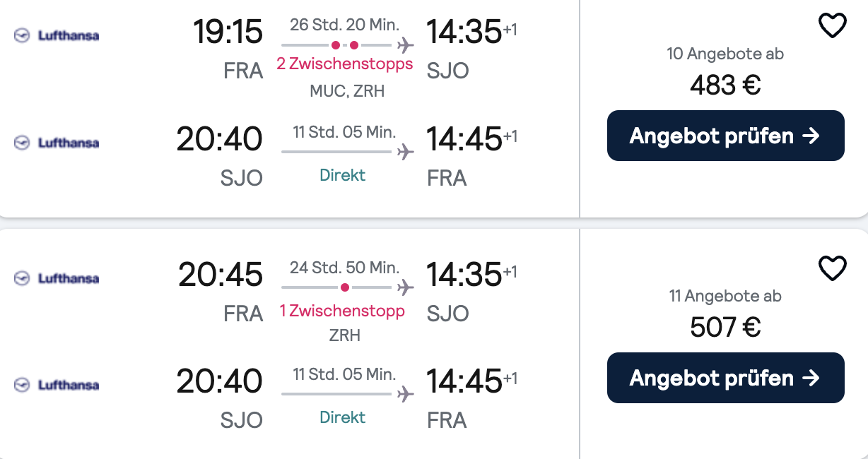Click "Direkt" in the 483 € flight card
Image resolution: width=868 pixels, height=459 pixels.
[343, 175]
